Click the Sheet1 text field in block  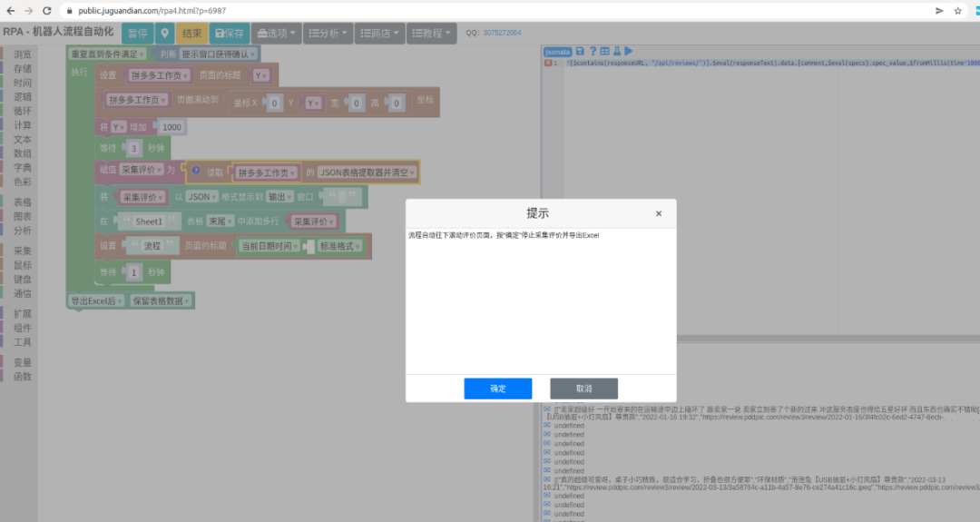pos(149,222)
